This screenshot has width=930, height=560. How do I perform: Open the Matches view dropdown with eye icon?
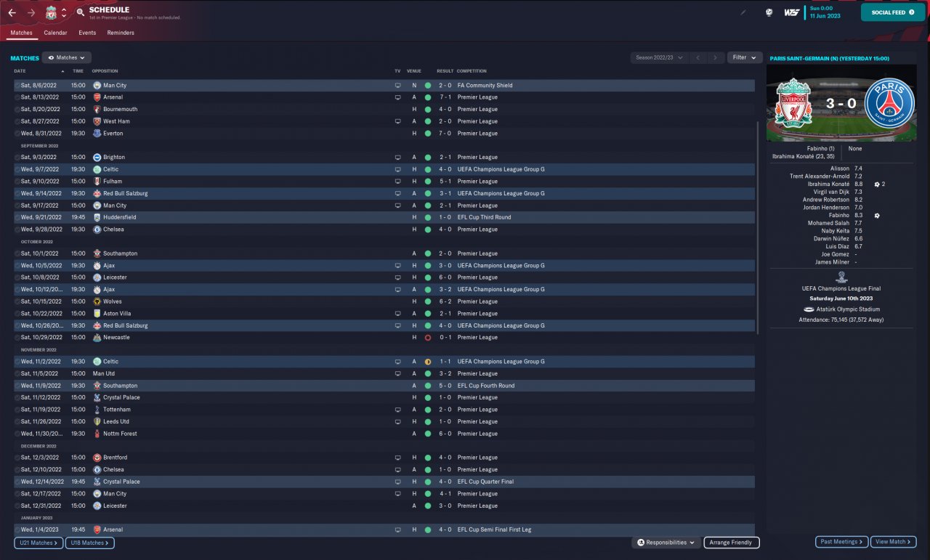[67, 57]
